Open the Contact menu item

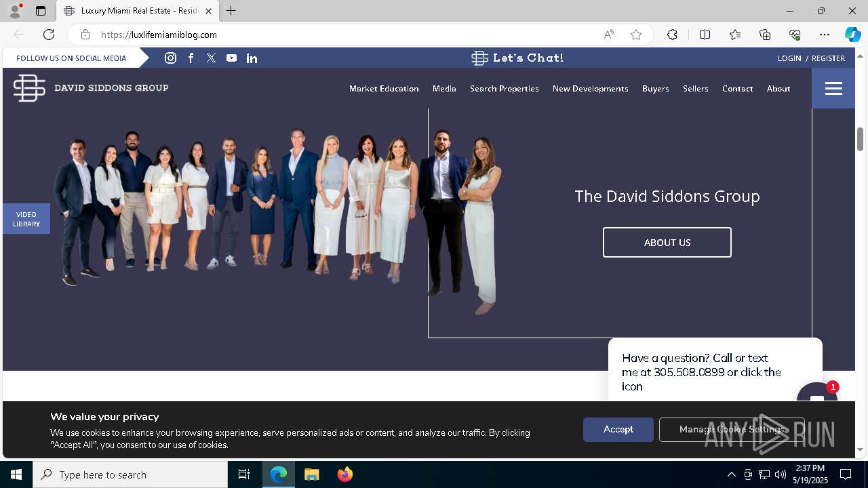(738, 89)
